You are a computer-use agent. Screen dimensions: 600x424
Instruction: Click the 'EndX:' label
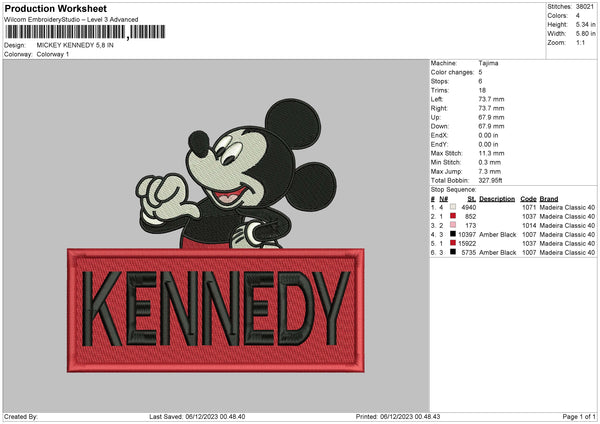[x=439, y=135]
